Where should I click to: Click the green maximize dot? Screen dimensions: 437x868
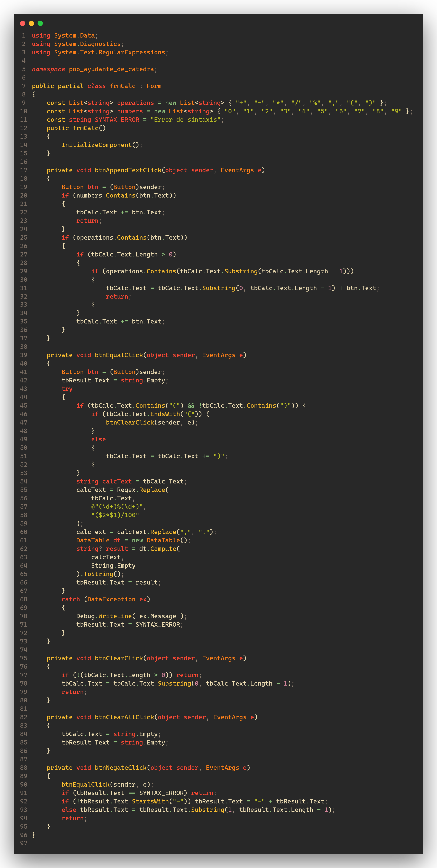(x=40, y=23)
